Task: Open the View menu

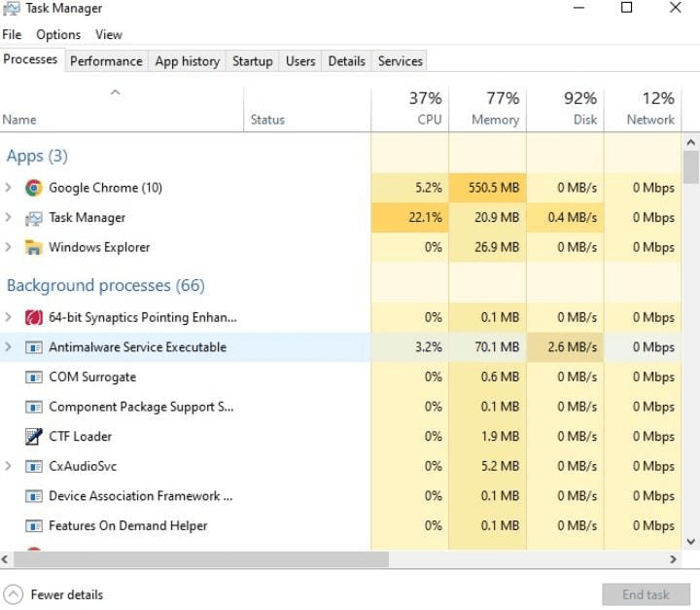Action: 109,35
